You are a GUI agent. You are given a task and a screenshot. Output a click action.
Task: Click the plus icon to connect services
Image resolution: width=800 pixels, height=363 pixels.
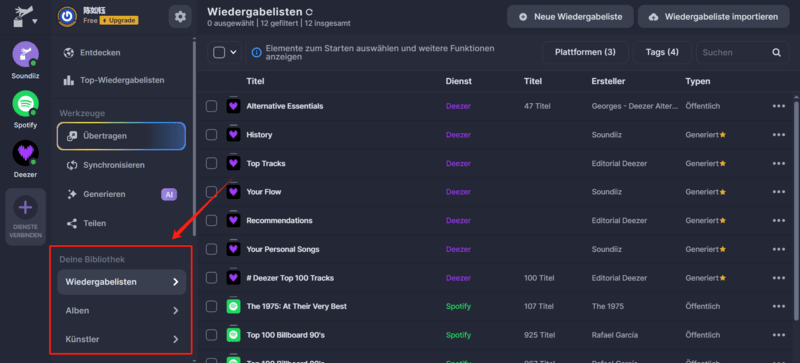pyautogui.click(x=26, y=208)
